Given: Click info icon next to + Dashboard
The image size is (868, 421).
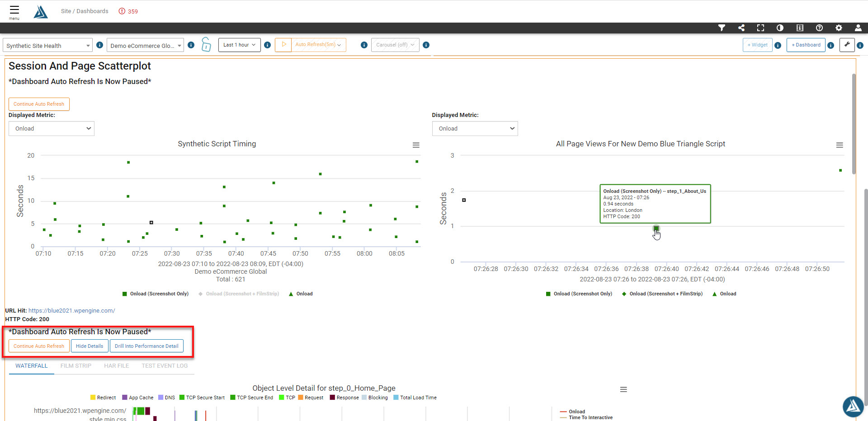Looking at the screenshot, I should click(831, 45).
